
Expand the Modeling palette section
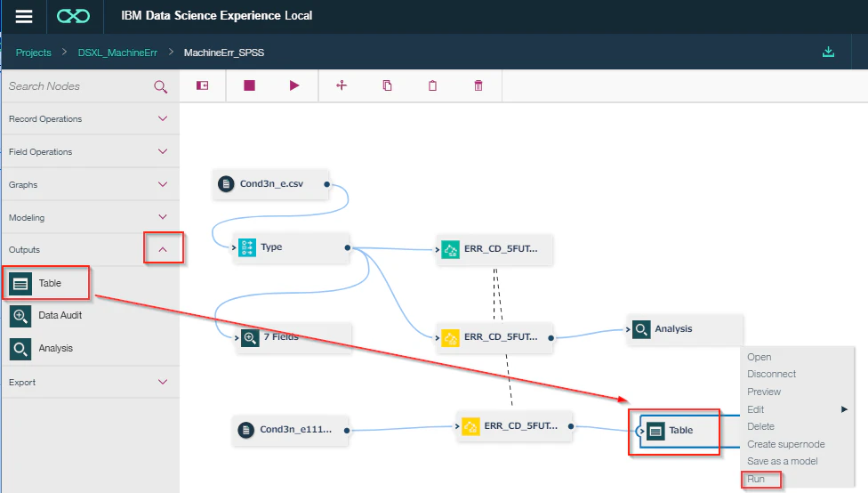click(x=163, y=216)
